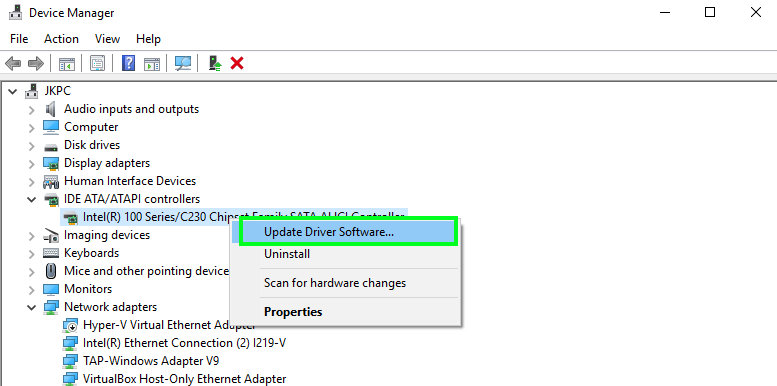Collapse the Network adapters category
777x386 pixels.
point(32,307)
